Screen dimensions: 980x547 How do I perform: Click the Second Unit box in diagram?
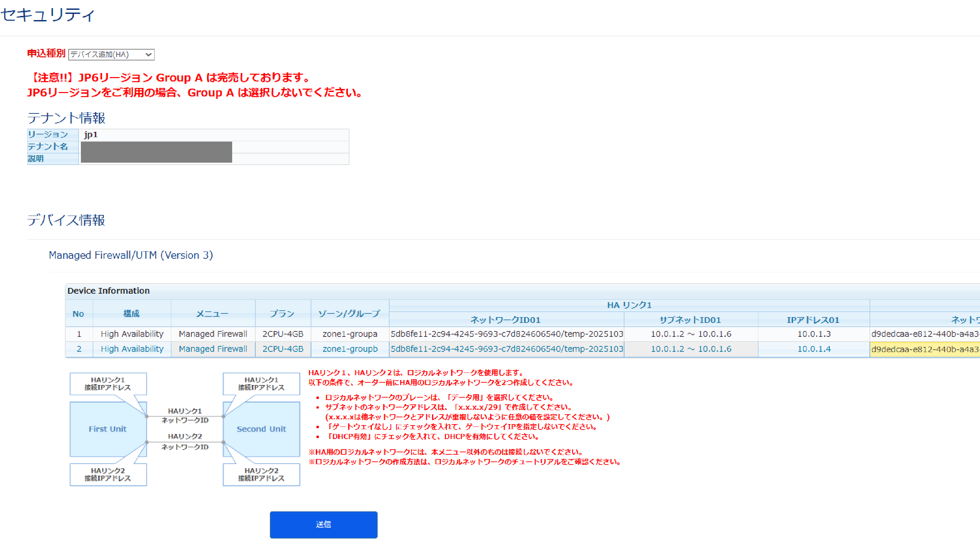[261, 429]
